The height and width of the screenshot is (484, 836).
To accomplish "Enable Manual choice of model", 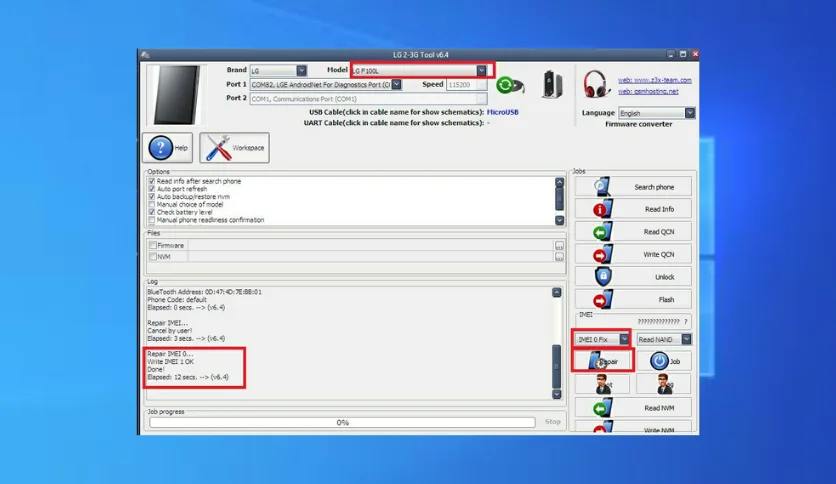I will point(152,204).
